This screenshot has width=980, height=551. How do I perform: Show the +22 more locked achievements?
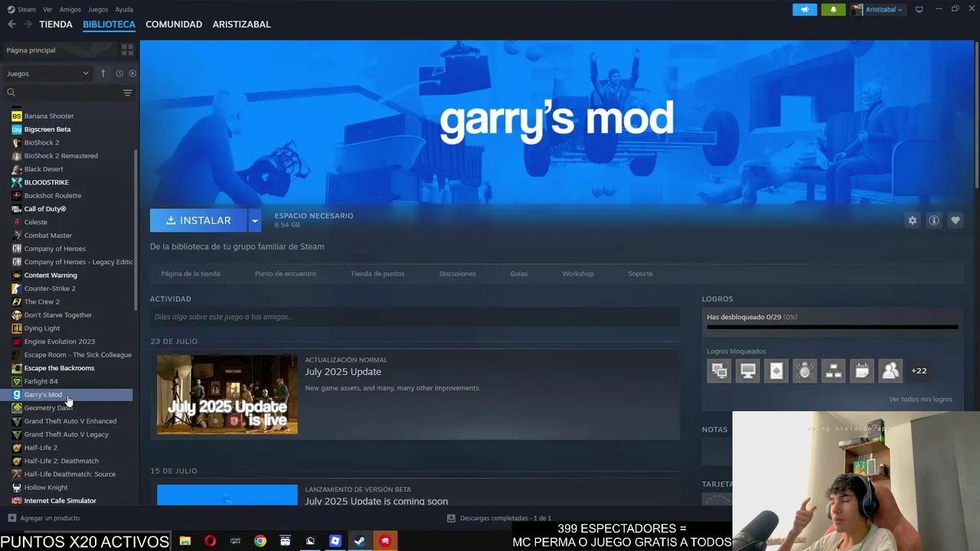pyautogui.click(x=919, y=371)
